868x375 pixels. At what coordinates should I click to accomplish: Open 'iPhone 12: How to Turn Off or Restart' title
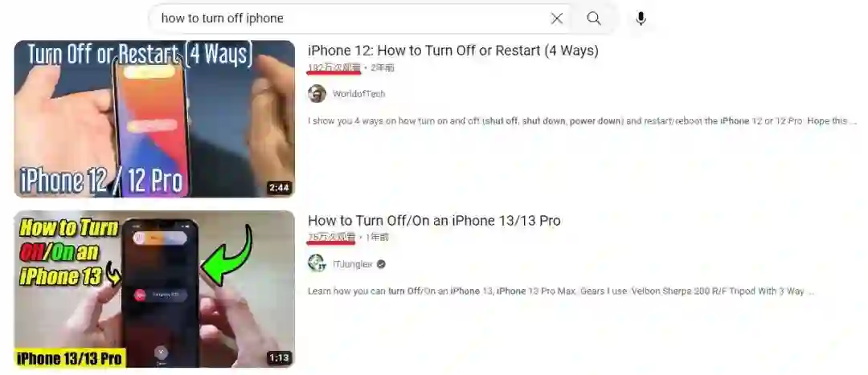(452, 51)
